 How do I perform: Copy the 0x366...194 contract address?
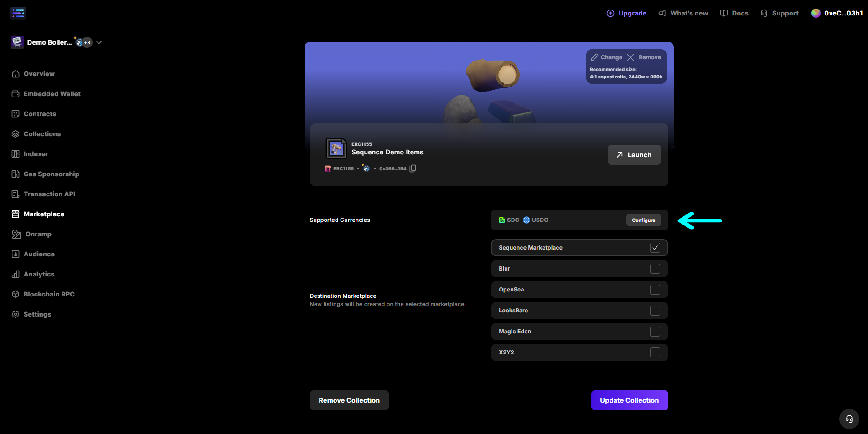click(x=413, y=168)
